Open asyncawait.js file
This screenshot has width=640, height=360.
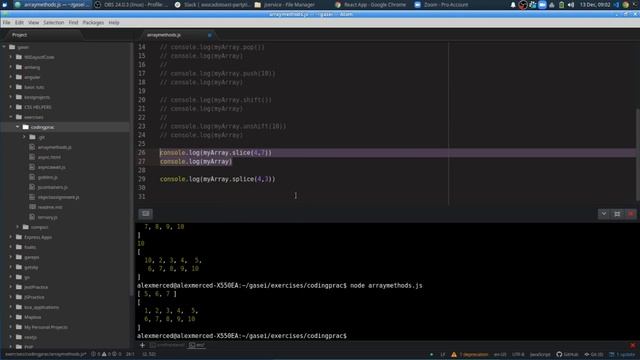[x=51, y=167]
